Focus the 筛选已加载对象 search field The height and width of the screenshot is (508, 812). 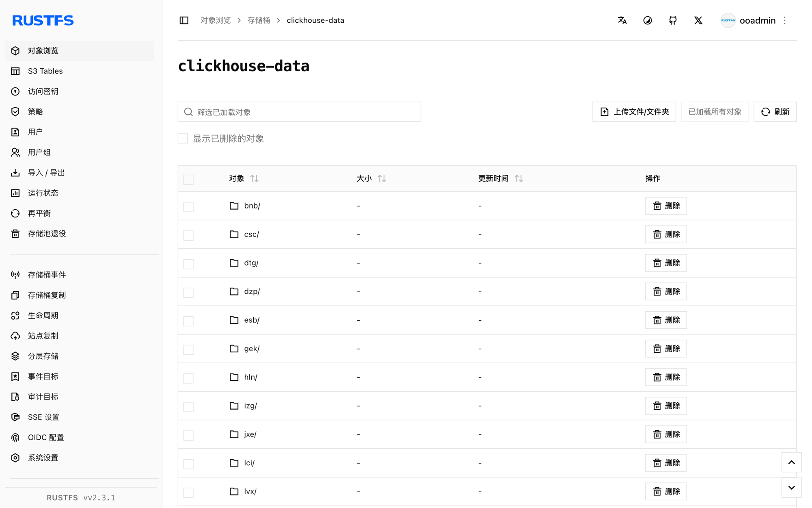click(x=299, y=112)
